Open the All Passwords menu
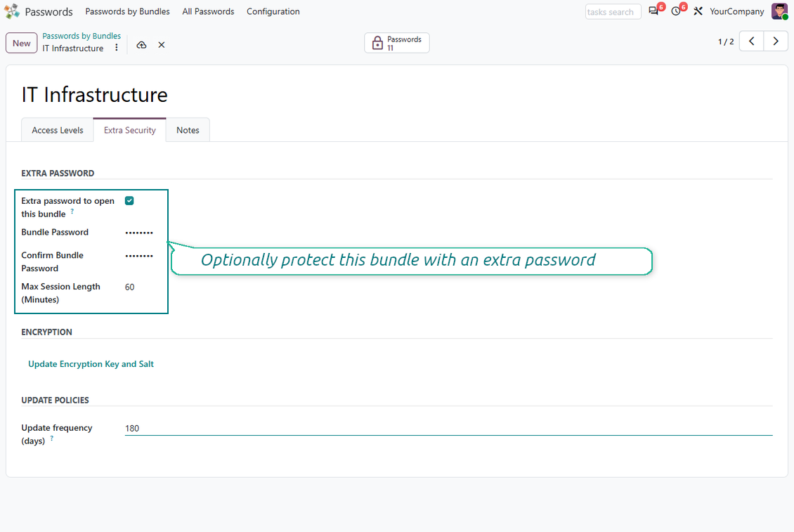The height and width of the screenshot is (532, 794). [208, 11]
